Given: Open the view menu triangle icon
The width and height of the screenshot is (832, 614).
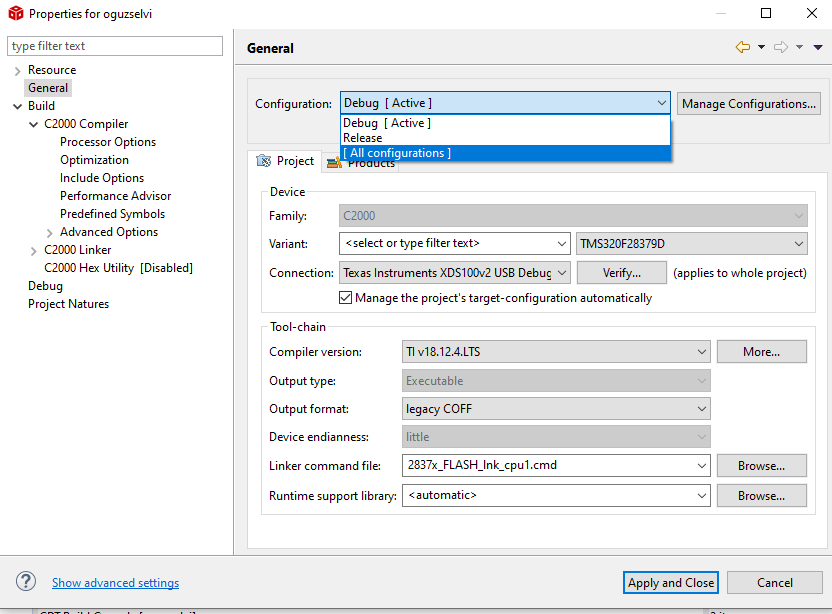Looking at the screenshot, I should [x=817, y=47].
